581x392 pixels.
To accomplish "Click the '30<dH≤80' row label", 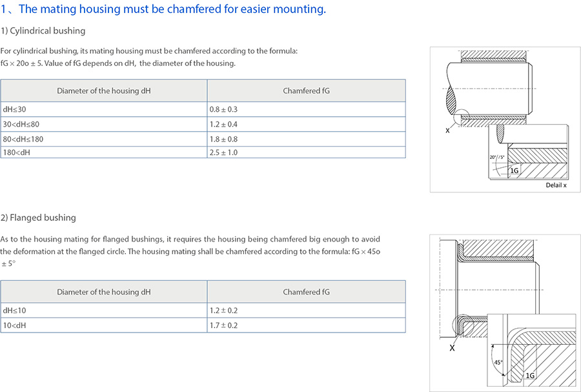I will pos(21,124).
